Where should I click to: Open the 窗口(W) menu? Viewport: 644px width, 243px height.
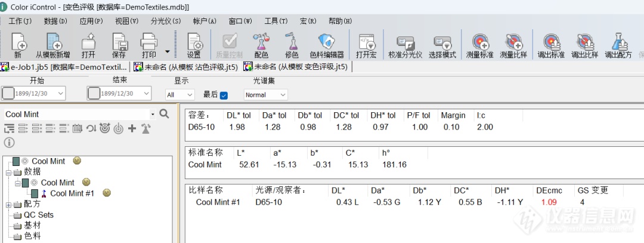240,21
